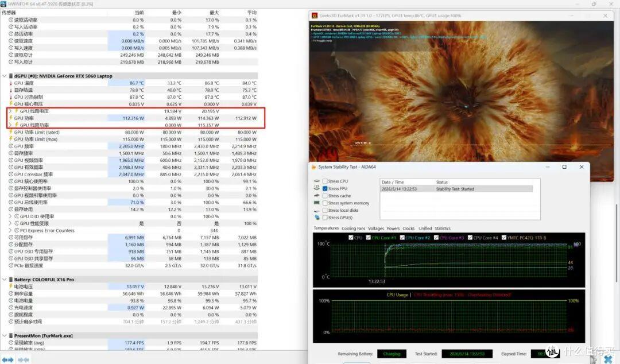
Task: Click the AIDA64 flame icon in title bar
Action: [315, 167]
